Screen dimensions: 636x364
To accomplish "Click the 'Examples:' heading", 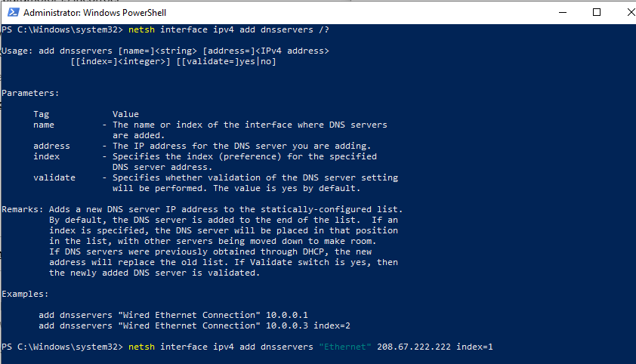I will pyautogui.click(x=25, y=294).
